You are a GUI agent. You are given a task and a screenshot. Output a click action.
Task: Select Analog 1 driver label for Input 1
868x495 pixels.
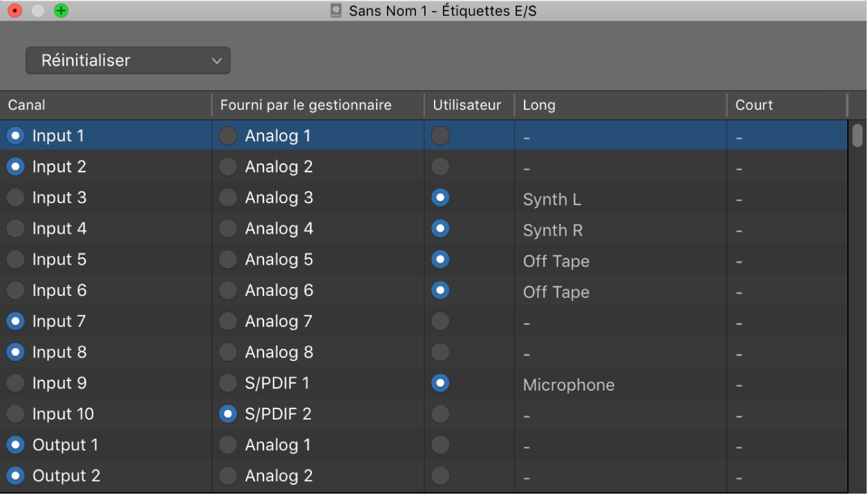pos(228,136)
